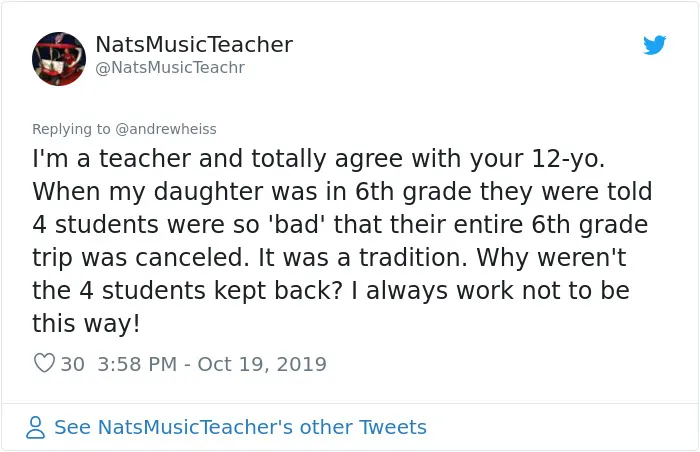Click the @NatsMusicTeachr handle
This screenshot has width=700, height=452.
click(170, 68)
